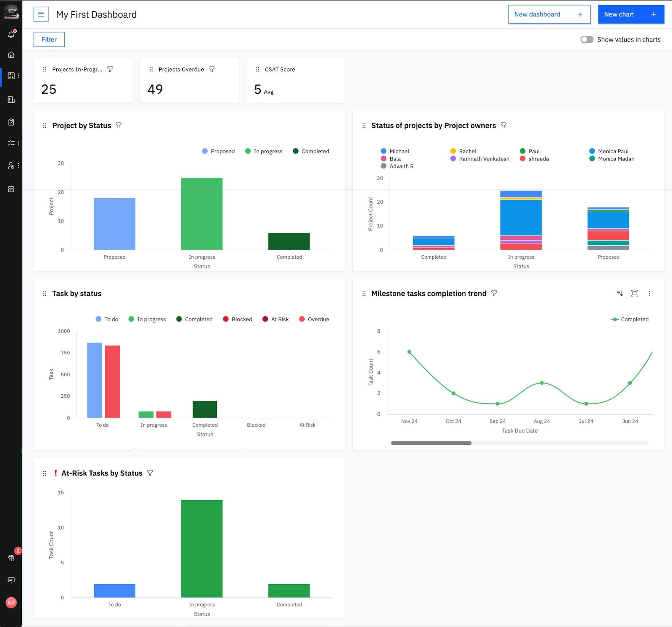This screenshot has height=627, width=672.
Task: Click filter icon on Milestone tasks completion trend
Action: [x=494, y=294]
